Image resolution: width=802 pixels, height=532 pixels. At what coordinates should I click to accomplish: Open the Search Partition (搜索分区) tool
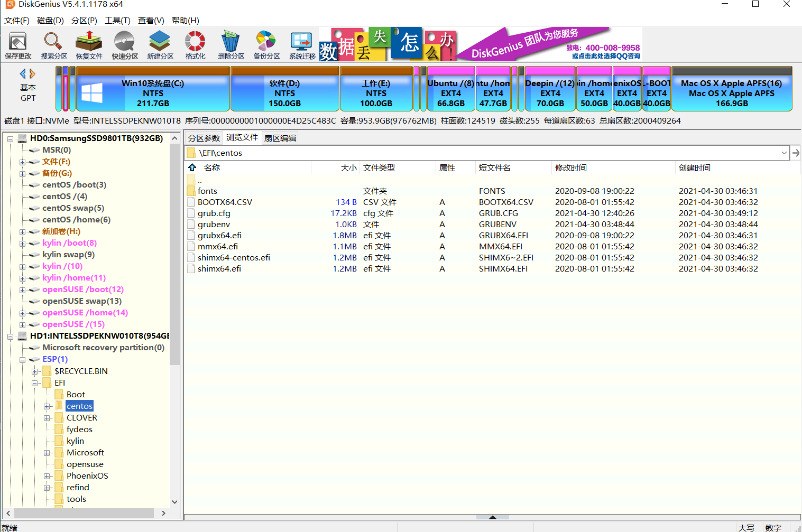(54, 45)
